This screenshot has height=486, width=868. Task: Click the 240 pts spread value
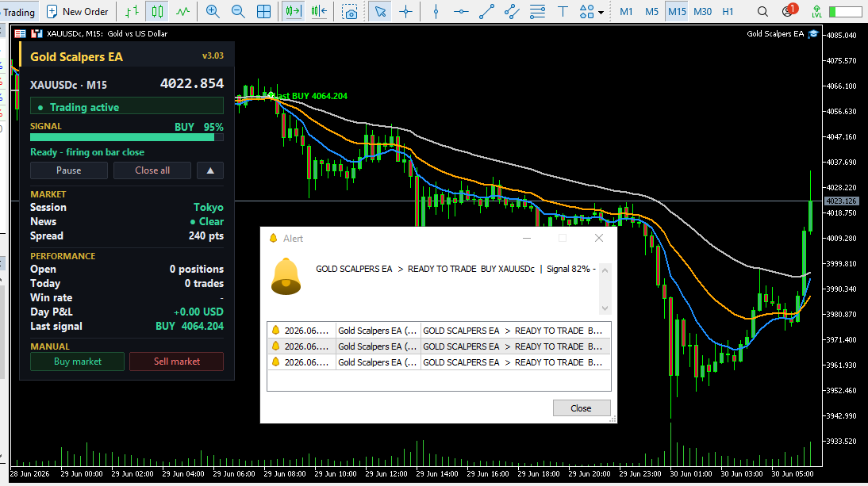(206, 235)
